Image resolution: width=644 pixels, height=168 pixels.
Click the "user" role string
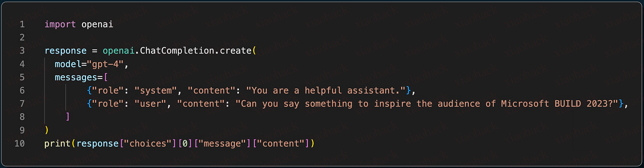[150, 104]
